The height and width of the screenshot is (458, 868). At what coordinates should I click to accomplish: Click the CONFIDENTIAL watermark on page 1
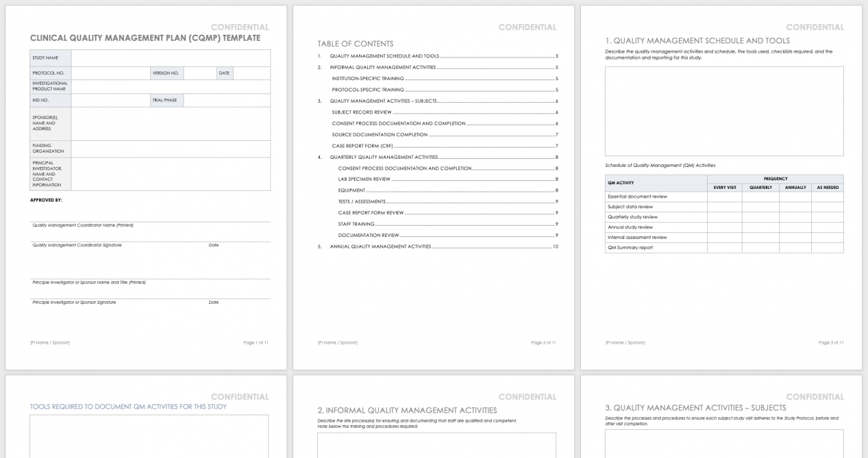tap(240, 27)
